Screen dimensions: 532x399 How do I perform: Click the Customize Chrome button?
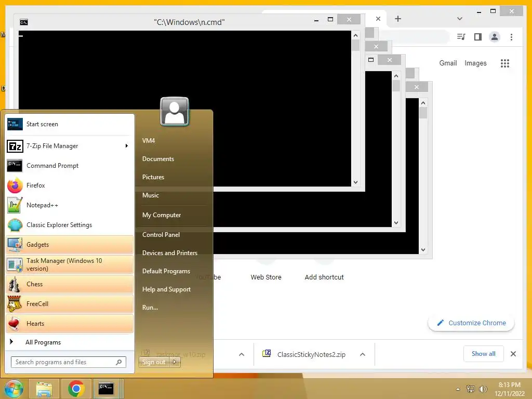(x=471, y=323)
